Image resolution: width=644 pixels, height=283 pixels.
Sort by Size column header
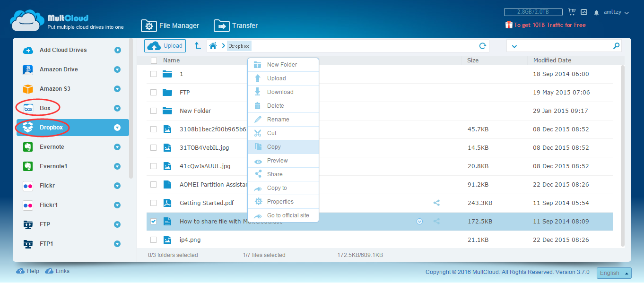473,60
